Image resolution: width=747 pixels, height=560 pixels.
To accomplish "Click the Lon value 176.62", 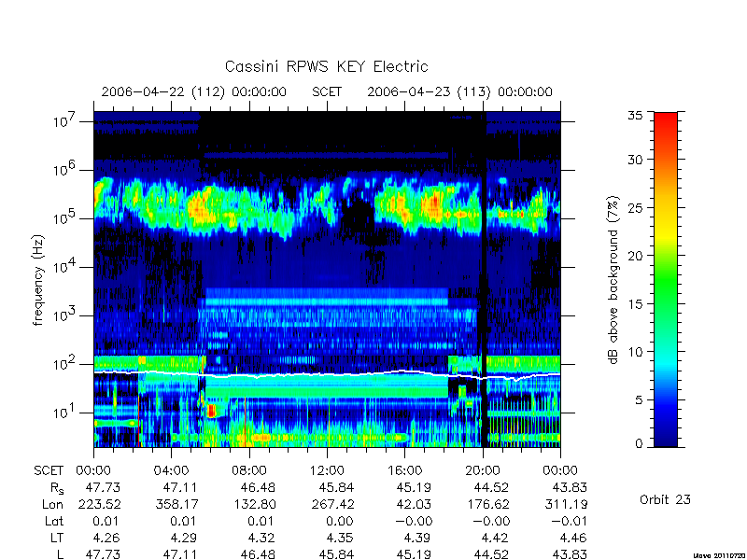I will [x=487, y=504].
